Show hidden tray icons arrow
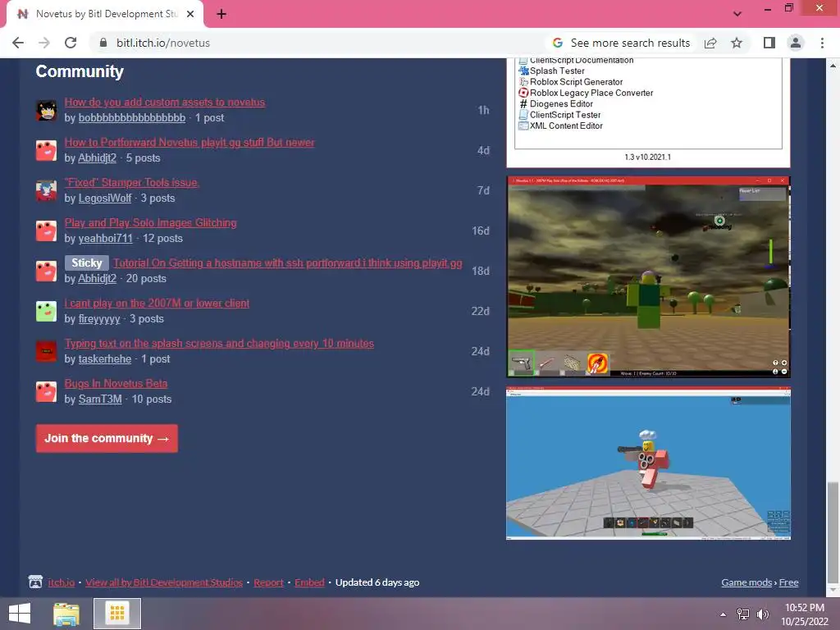Image resolution: width=840 pixels, height=630 pixels. point(724,614)
